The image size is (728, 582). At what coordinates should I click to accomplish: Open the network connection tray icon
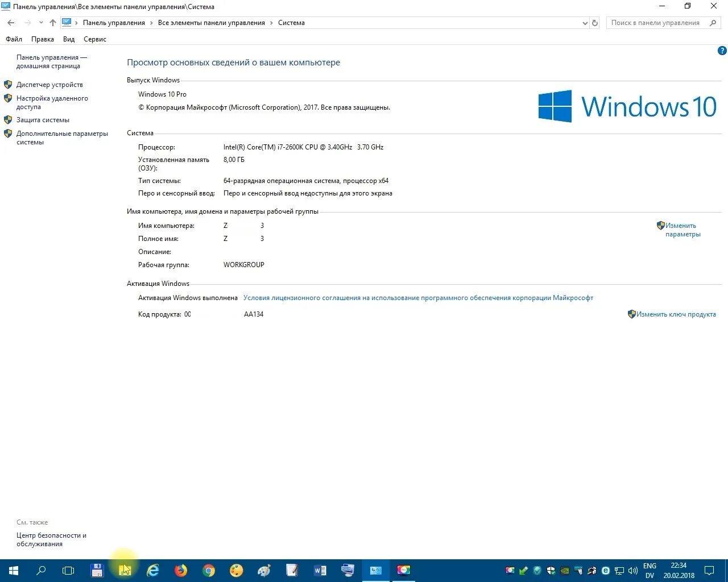click(619, 570)
